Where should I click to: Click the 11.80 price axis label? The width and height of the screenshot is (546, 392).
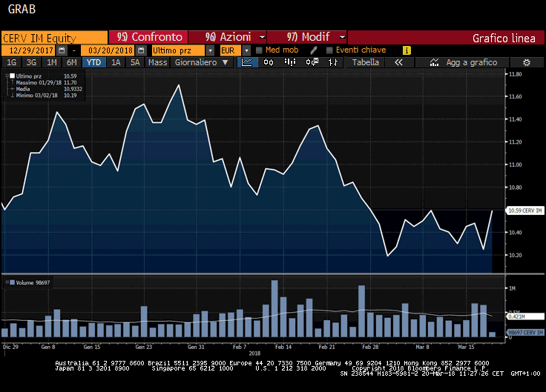[516, 74]
